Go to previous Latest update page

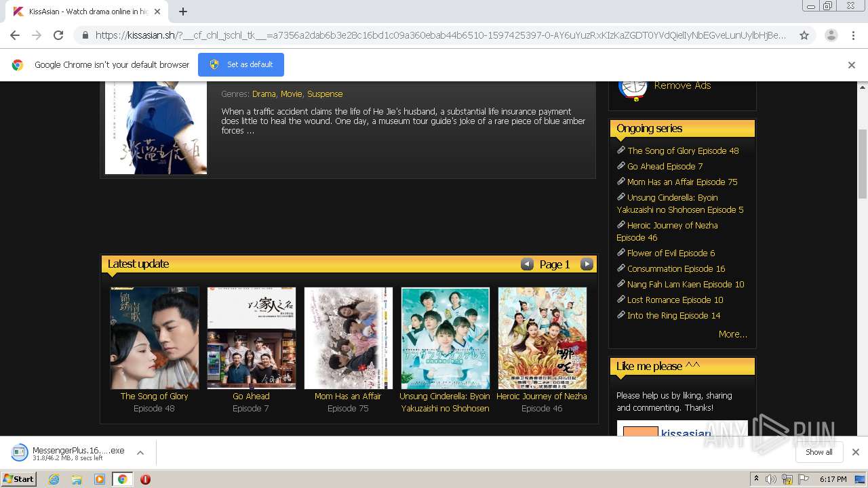[x=527, y=264]
